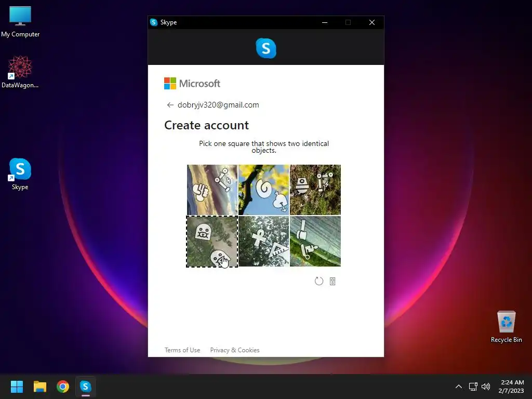532x399 pixels.
Task: Click the Skype icon in the title bar
Action: (154, 22)
